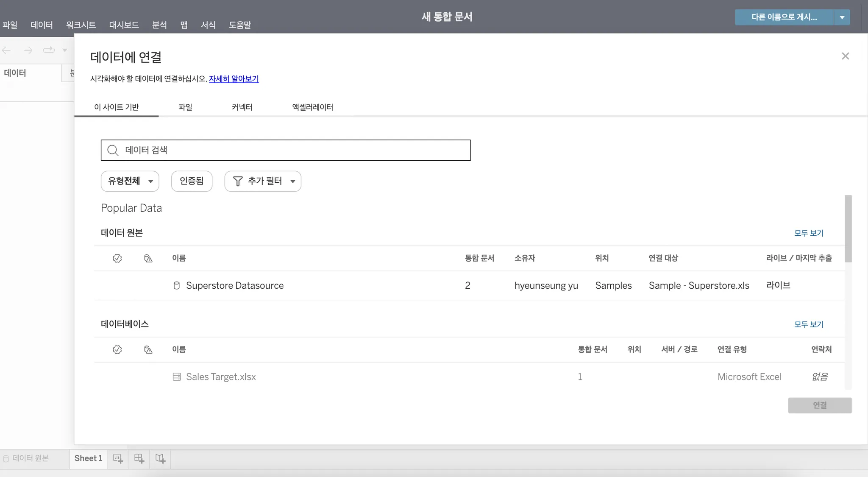Click the new dashboard icon
Viewport: 868px width, 477px height.
pos(139,458)
